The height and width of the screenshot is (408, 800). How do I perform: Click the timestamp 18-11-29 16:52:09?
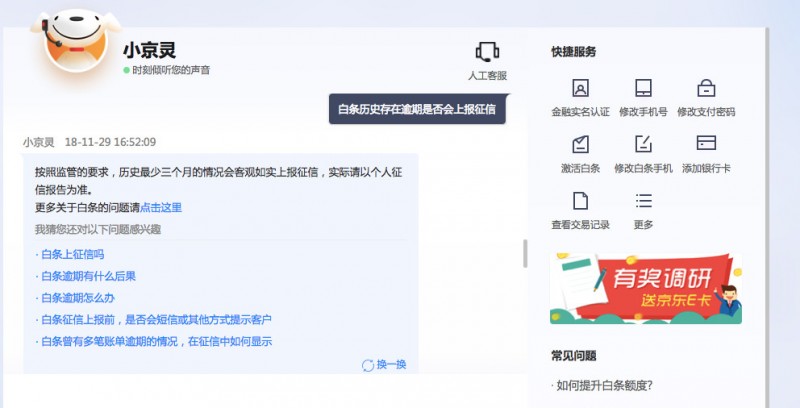point(110,142)
